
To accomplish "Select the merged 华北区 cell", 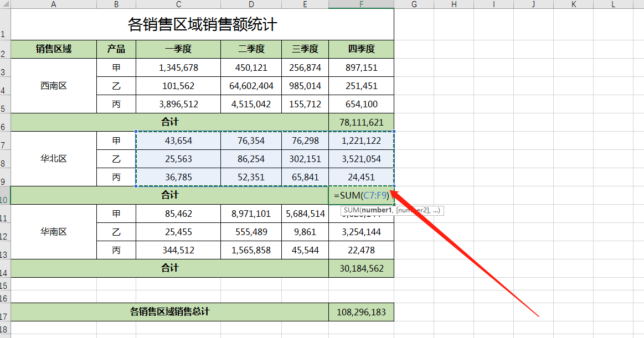I will tap(54, 159).
